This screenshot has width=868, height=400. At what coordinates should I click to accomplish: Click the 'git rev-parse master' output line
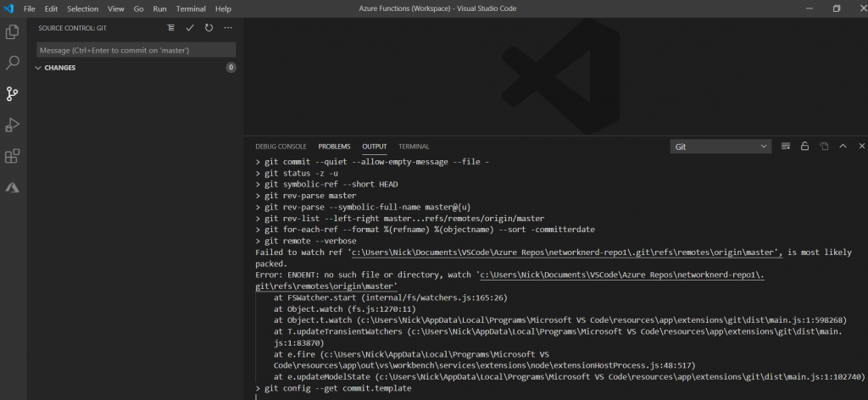tap(305, 195)
